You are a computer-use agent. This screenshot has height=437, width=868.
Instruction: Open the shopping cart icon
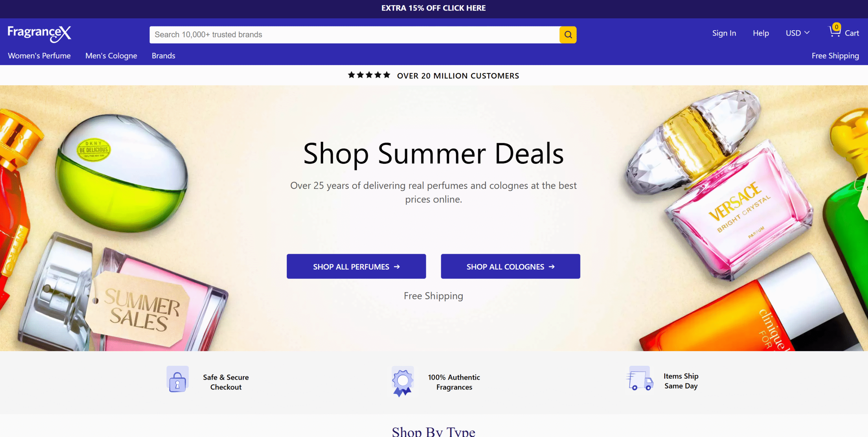835,31
